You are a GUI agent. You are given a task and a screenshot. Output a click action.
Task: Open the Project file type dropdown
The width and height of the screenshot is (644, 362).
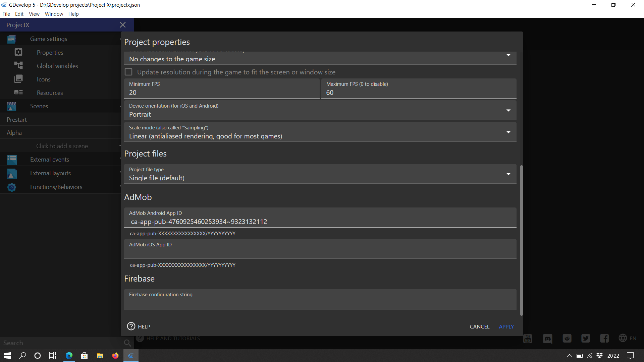tap(508, 174)
